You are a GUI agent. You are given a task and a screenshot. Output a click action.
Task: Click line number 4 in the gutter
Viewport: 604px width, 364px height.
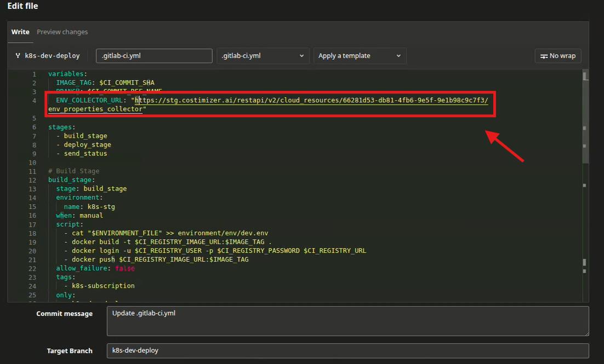pos(35,100)
